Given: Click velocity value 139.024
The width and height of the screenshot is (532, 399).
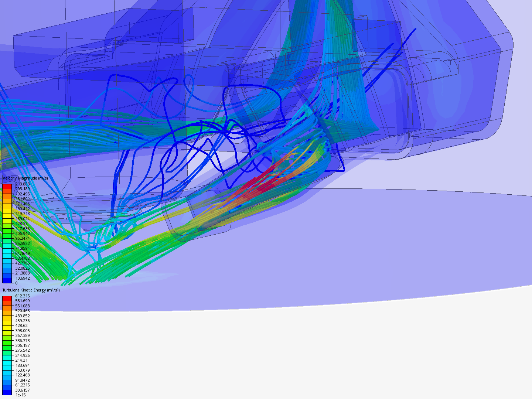Looking at the screenshot, I should coord(23,219).
